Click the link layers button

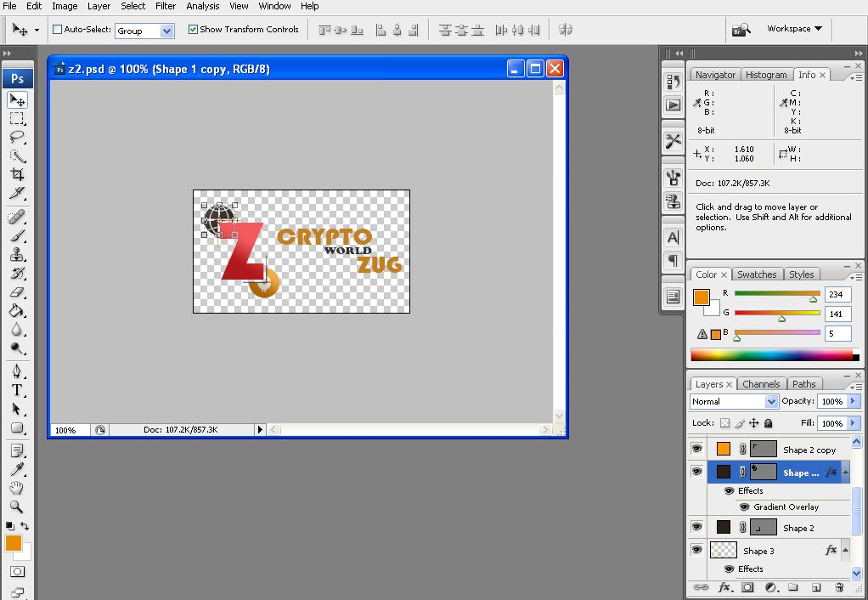tap(701, 587)
